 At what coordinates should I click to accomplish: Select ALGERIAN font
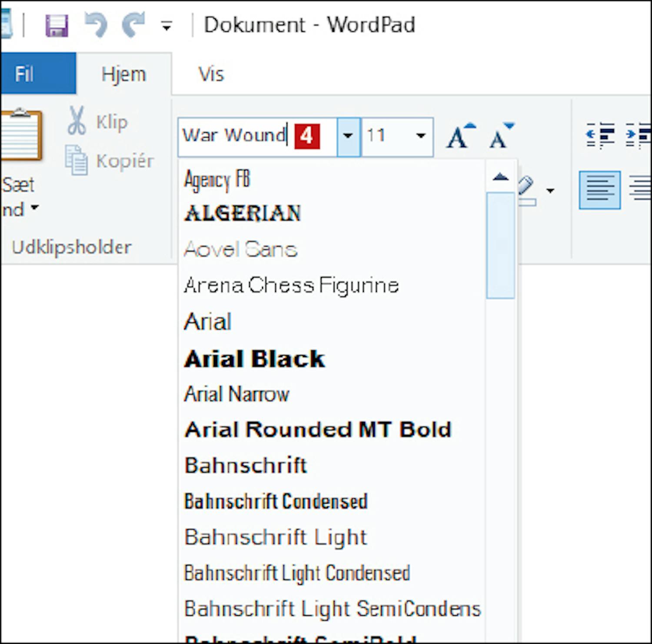(332, 214)
